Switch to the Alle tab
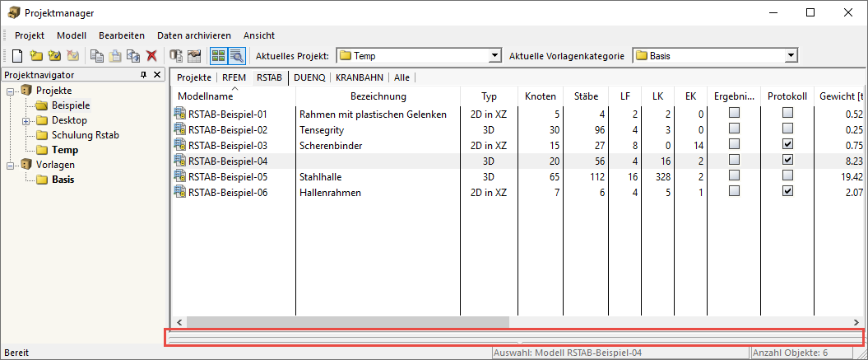This screenshot has height=360, width=868. (x=402, y=77)
